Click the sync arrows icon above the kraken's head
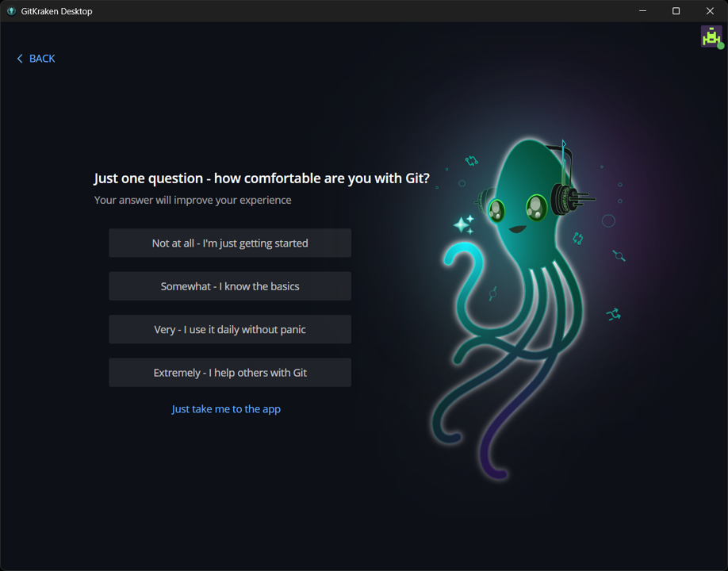The image size is (728, 571). [472, 161]
